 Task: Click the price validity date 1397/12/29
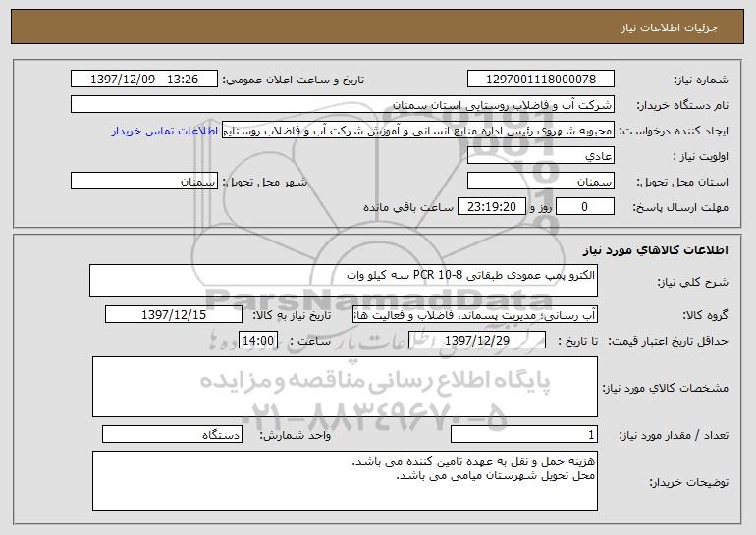point(477,340)
